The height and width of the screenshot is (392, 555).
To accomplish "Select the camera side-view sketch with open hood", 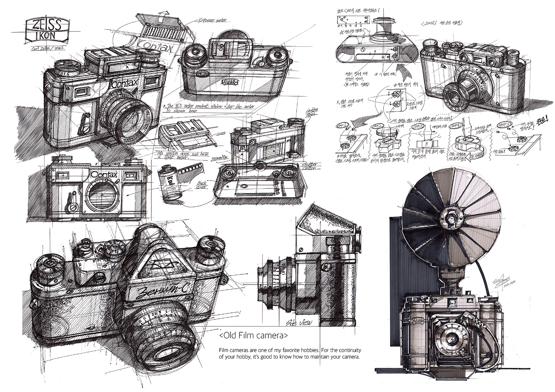I will pyautogui.click(x=308, y=265).
